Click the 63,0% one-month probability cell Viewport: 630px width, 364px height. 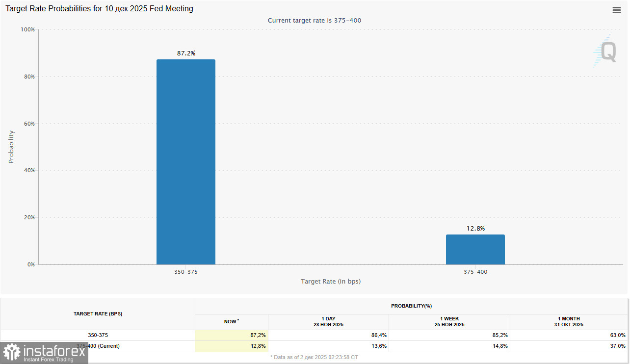point(569,335)
